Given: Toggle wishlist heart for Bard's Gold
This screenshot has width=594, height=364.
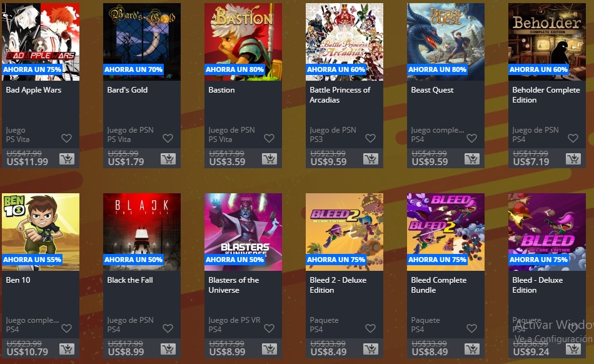Looking at the screenshot, I should (168, 138).
